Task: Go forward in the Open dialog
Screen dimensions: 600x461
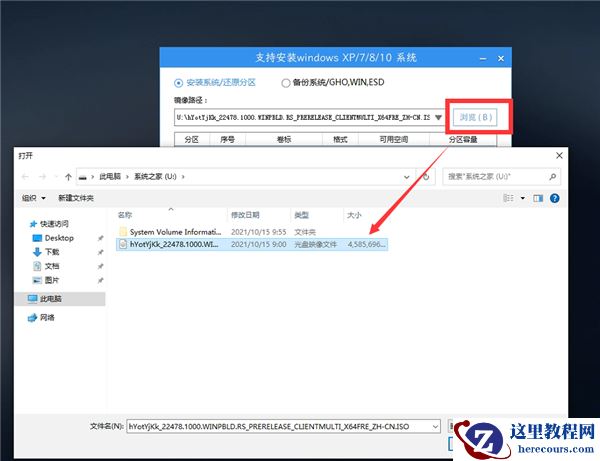Action: [x=42, y=177]
